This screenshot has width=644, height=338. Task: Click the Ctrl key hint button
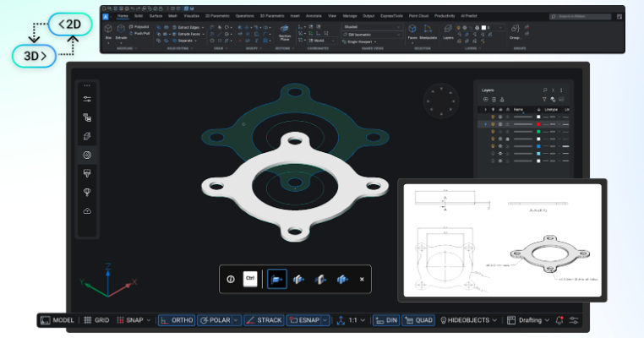point(250,279)
